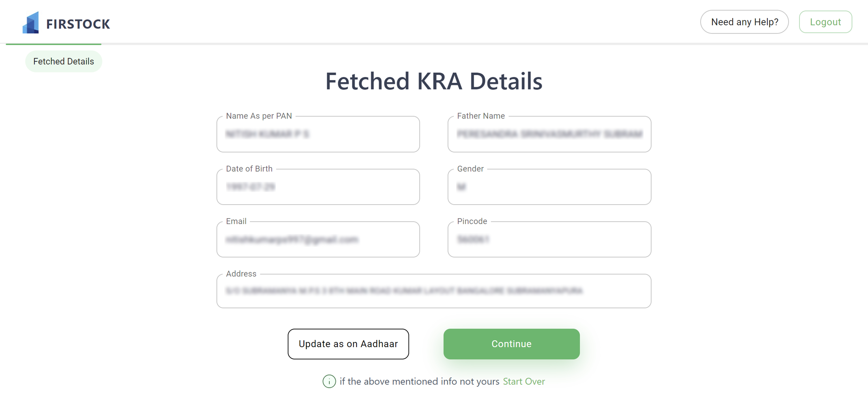
Task: Focus the Father Name field
Action: click(549, 134)
